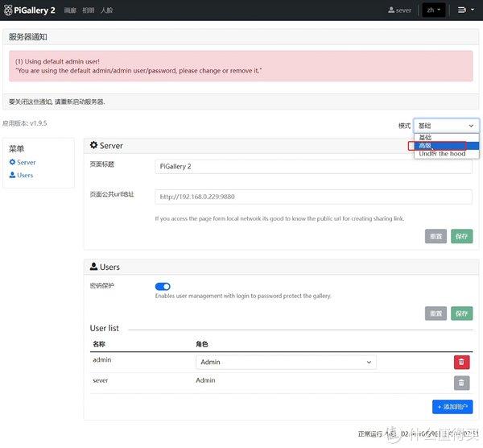Open the faces nav link
This screenshot has width=483, height=448.
106,10
